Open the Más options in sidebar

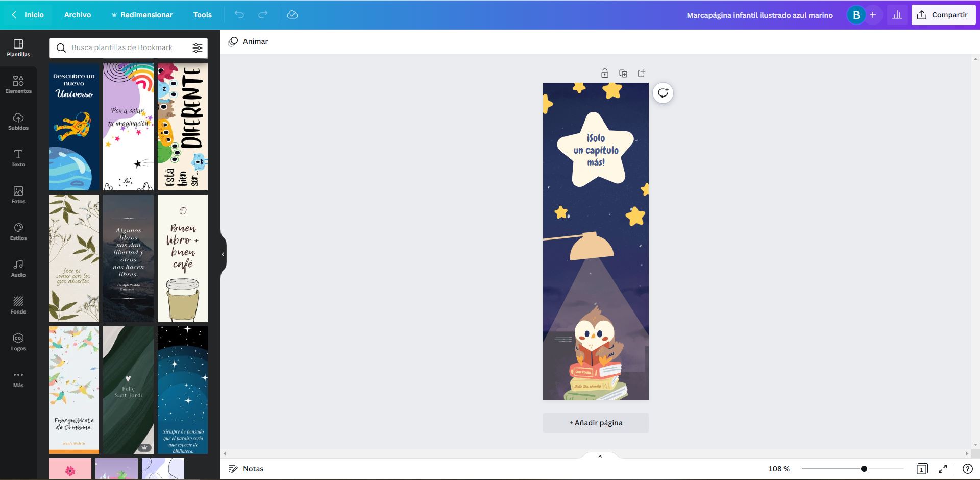point(18,379)
